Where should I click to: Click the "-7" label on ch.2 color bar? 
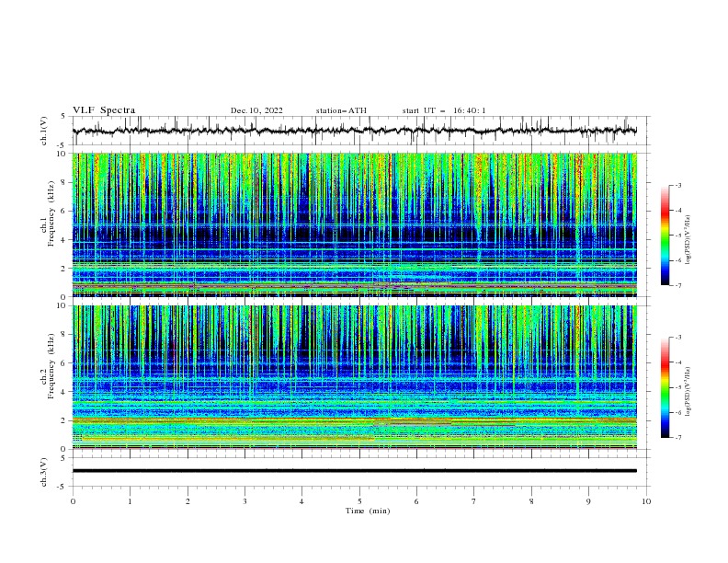point(678,438)
